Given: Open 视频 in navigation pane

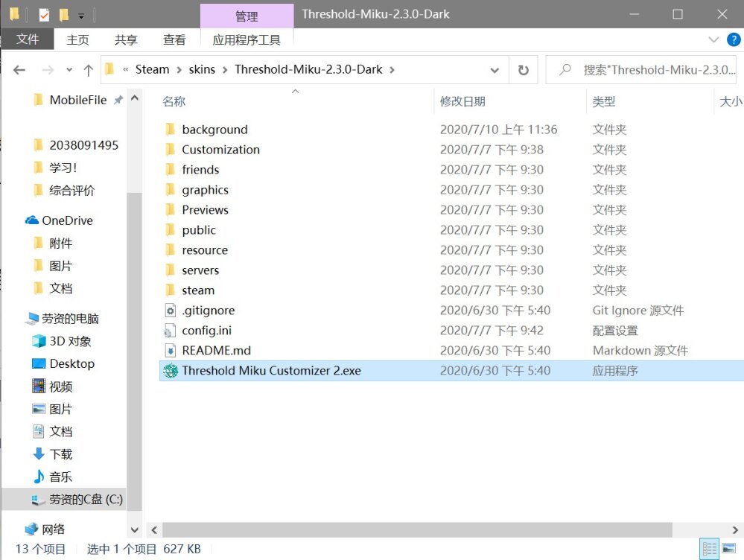Looking at the screenshot, I should [x=61, y=386].
